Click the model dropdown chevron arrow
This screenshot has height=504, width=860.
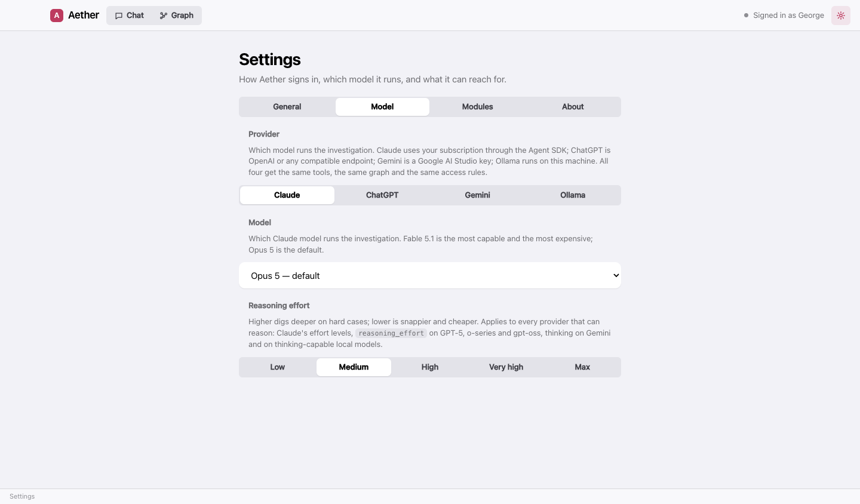pyautogui.click(x=616, y=275)
